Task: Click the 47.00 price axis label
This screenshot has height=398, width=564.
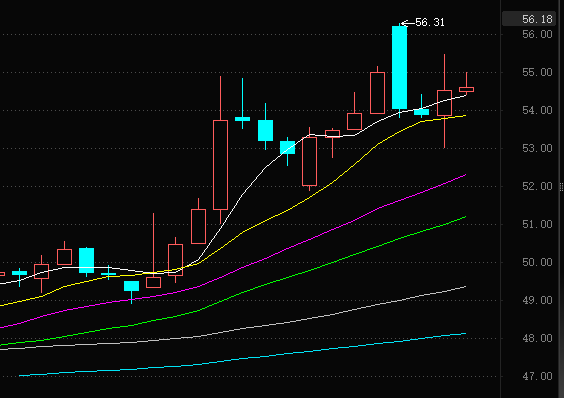Action: 537,376
